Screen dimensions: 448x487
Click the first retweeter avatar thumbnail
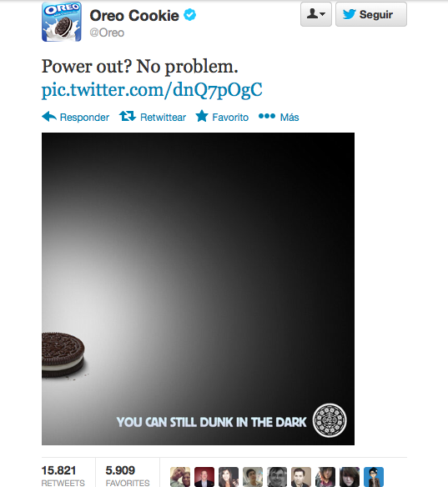(180, 477)
